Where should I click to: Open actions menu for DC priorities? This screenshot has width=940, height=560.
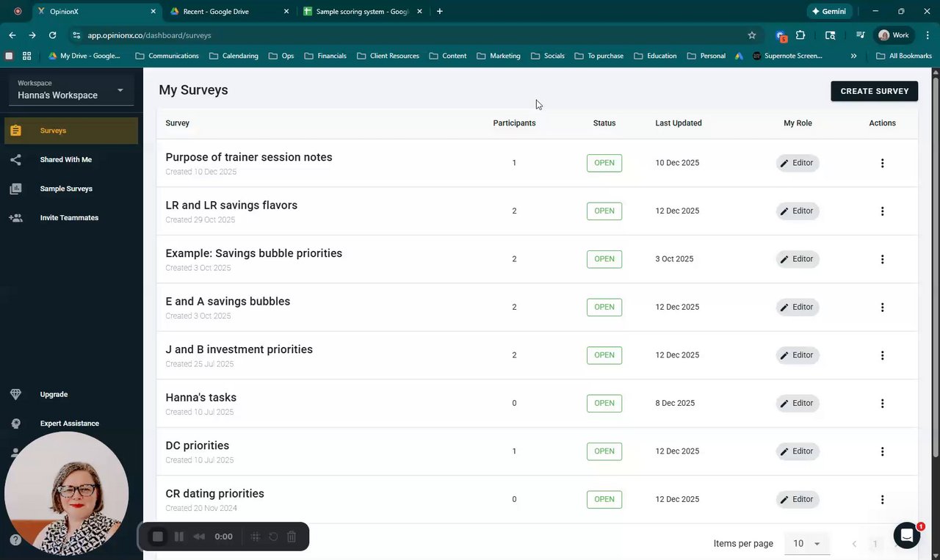click(x=882, y=451)
